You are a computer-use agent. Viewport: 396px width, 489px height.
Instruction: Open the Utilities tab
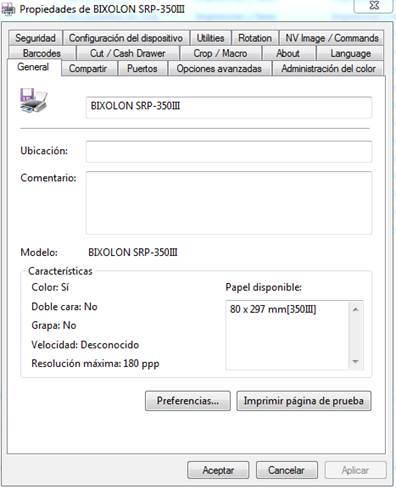click(x=210, y=38)
